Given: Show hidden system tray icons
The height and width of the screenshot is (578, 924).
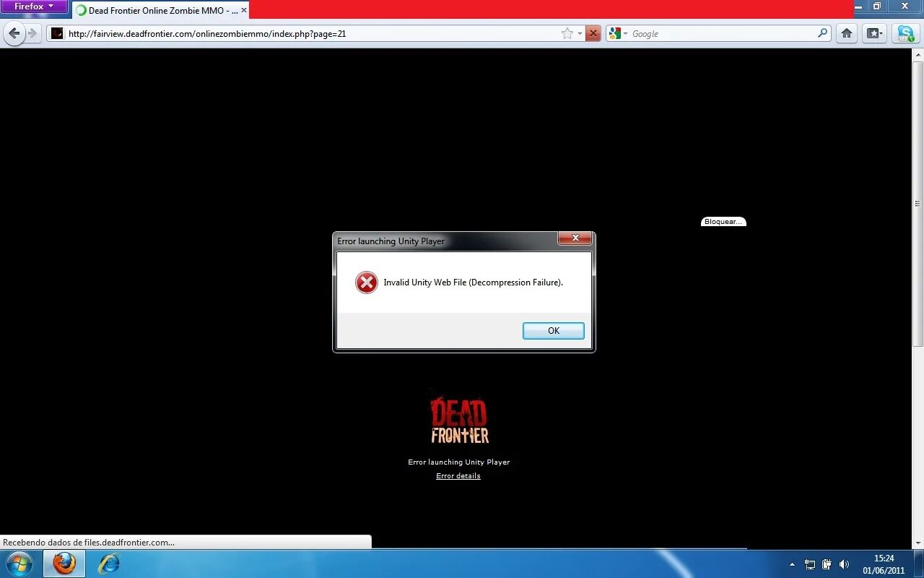Looking at the screenshot, I should point(792,564).
